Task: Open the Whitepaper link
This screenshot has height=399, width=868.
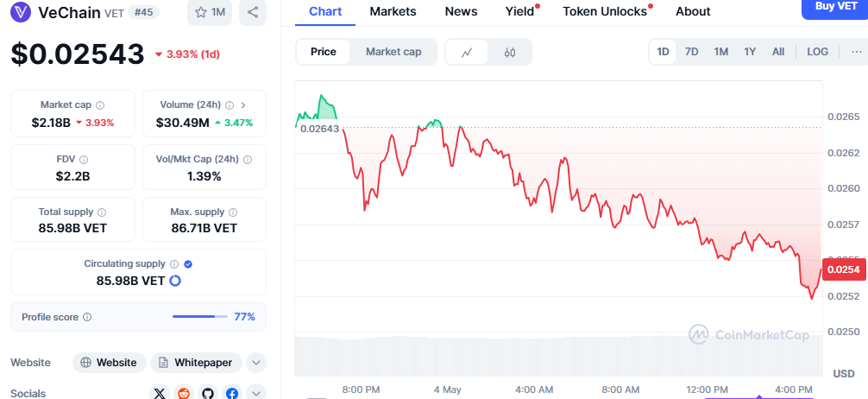Action: pyautogui.click(x=196, y=363)
